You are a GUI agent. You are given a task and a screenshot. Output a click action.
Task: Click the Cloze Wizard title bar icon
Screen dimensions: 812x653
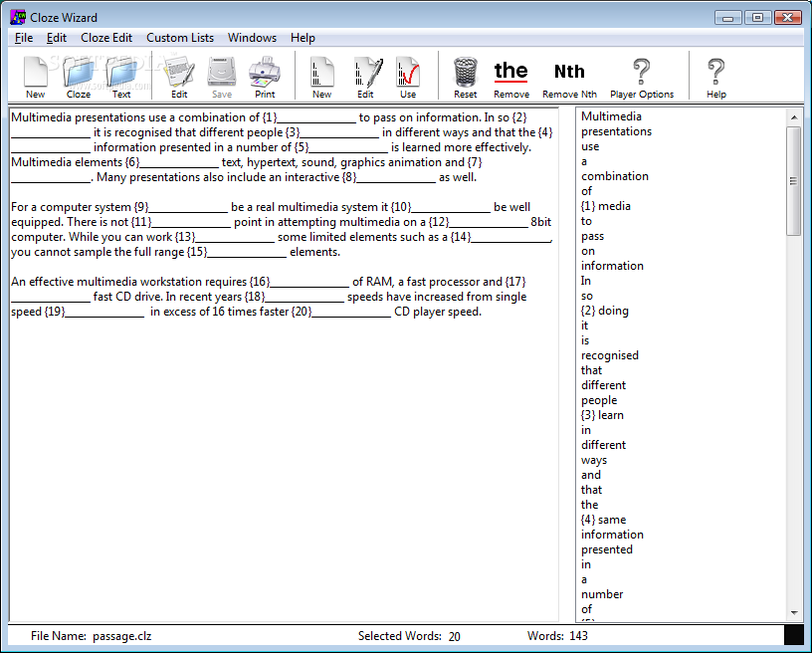[18, 17]
